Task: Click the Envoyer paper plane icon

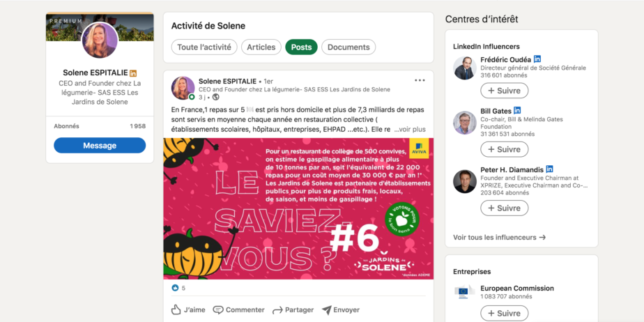Action: [x=326, y=309]
